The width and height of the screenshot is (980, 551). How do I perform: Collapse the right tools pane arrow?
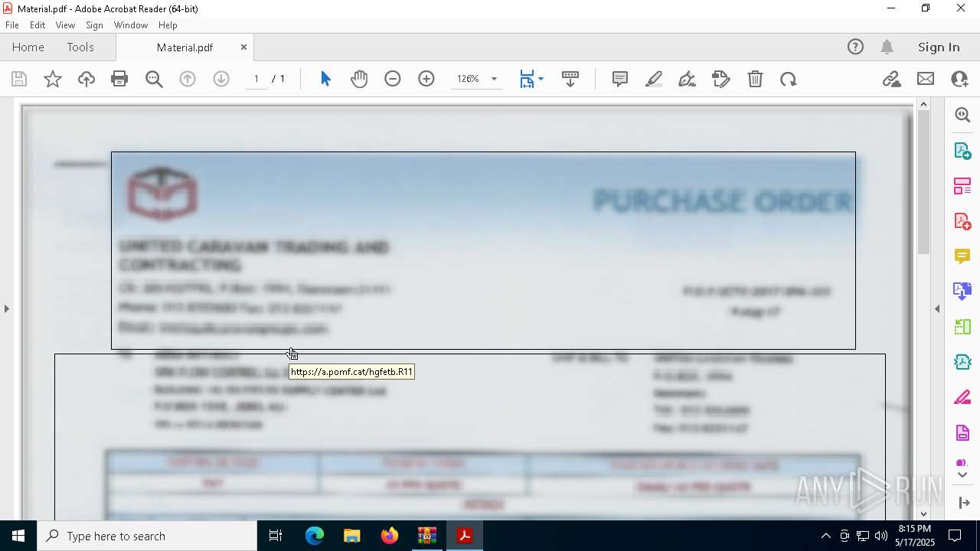click(x=937, y=308)
